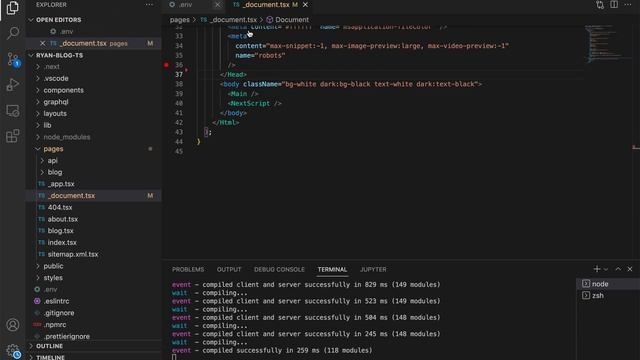Open the Search view in activity bar
The width and height of the screenshot is (640, 360).
(13, 33)
